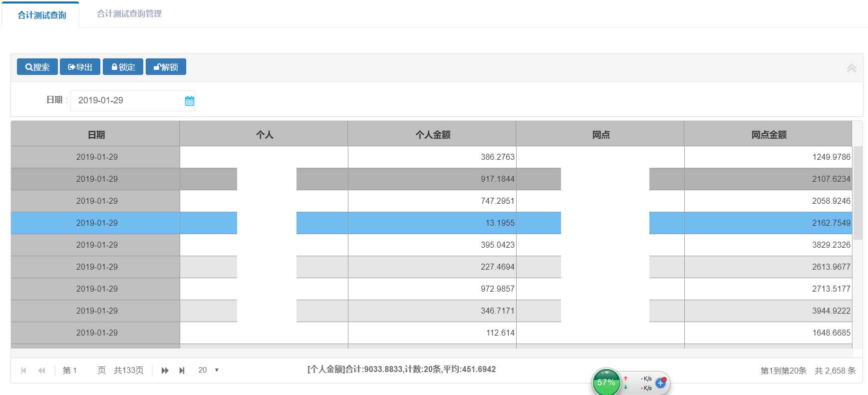Image resolution: width=868 pixels, height=395 pixels.
Task: Open the calendar date picker icon
Action: (190, 101)
